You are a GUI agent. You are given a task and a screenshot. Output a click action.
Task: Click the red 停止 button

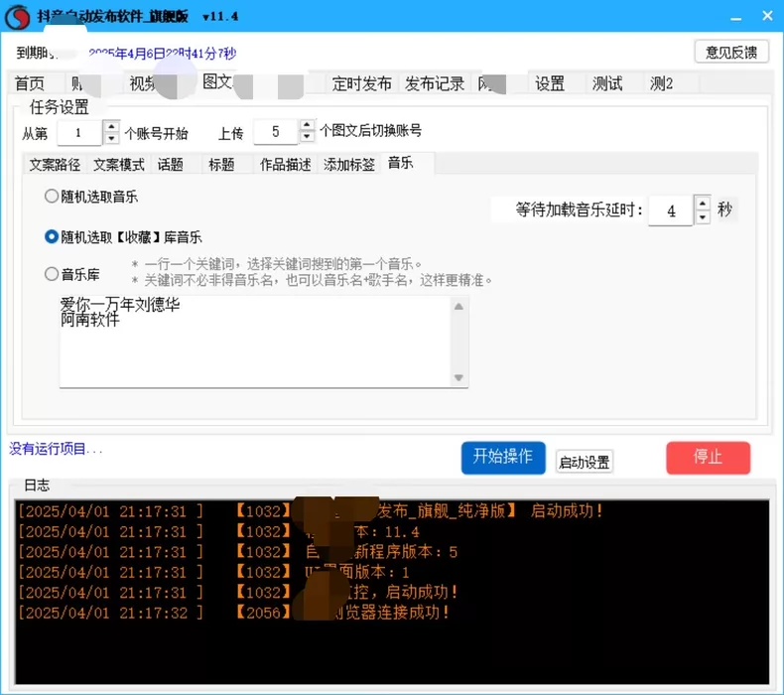tap(708, 458)
